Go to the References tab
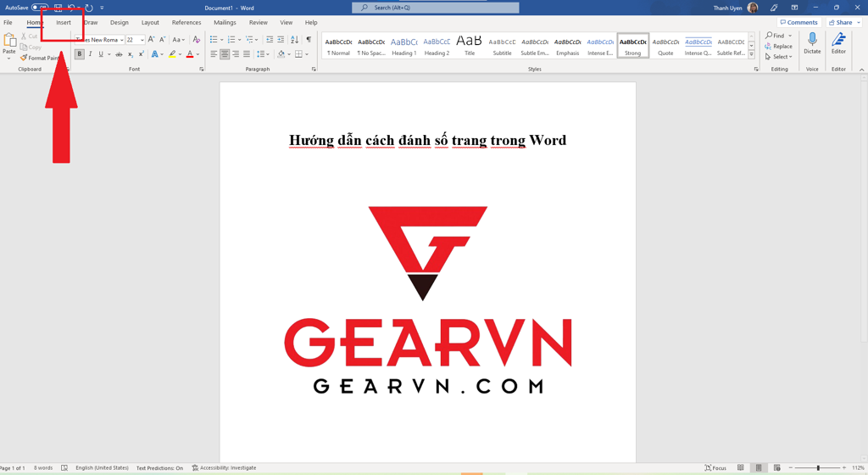This screenshot has width=868, height=475. (186, 23)
